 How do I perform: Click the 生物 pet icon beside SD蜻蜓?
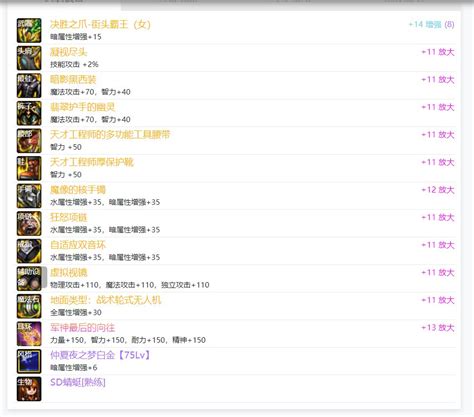[29, 389]
